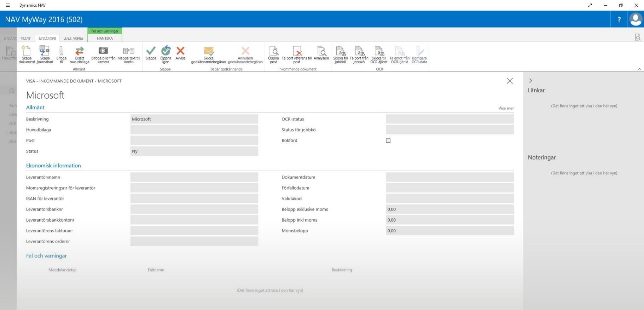Click the Belopp inkl moms field

(x=450, y=220)
